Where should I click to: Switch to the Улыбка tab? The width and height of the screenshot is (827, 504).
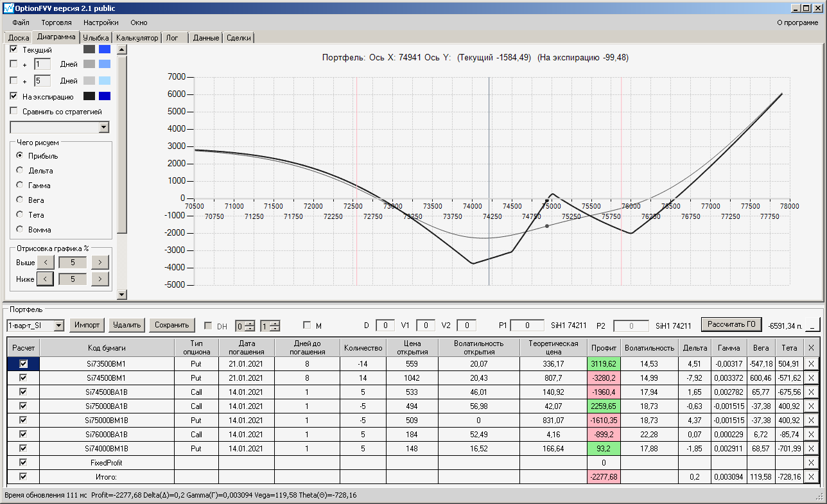tap(96, 38)
